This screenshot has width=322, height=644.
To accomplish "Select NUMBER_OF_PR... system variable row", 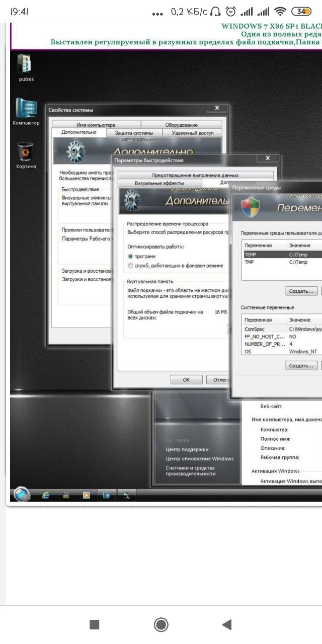I will click(282, 344).
